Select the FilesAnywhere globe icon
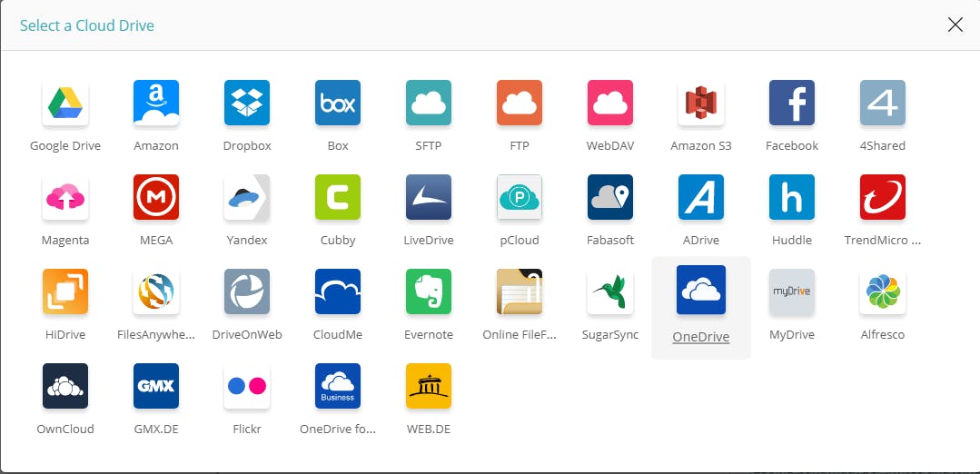980x474 pixels. coord(156,291)
